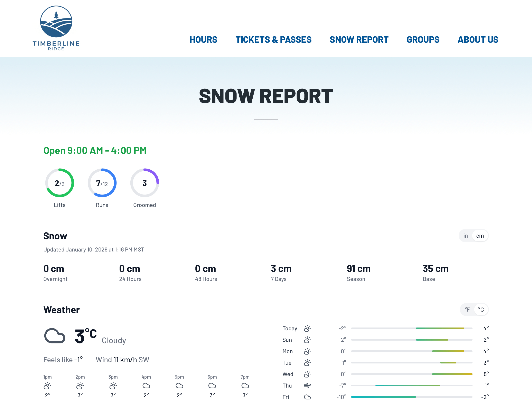This screenshot has height=408, width=532.
Task: Click the 5pm cloud icon
Action: [179, 386]
